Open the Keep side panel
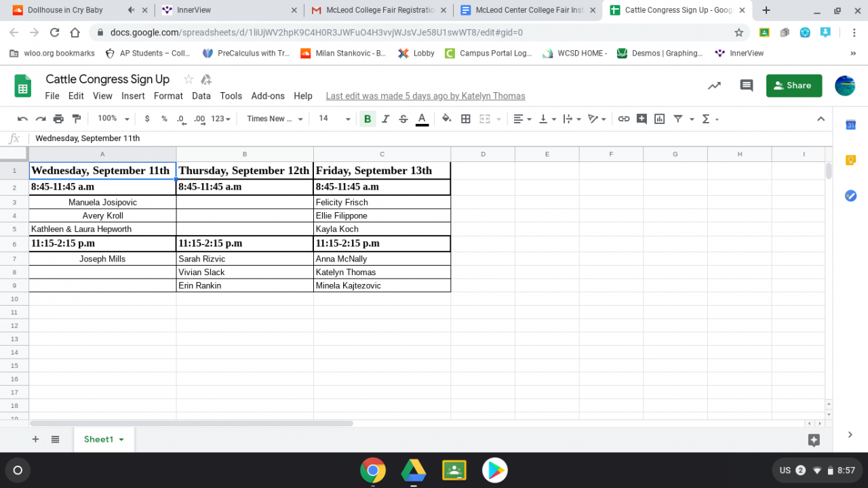 point(850,160)
